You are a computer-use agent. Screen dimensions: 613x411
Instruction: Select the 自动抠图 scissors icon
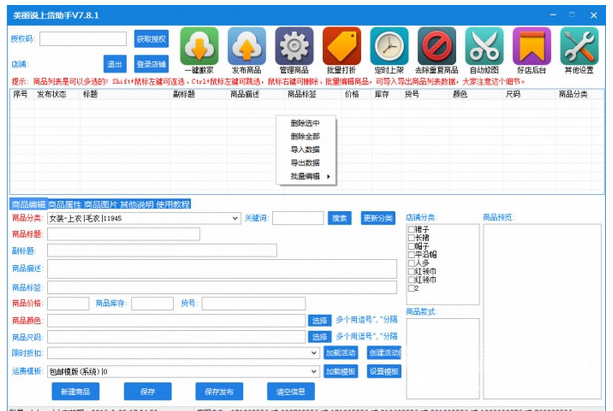tap(484, 46)
